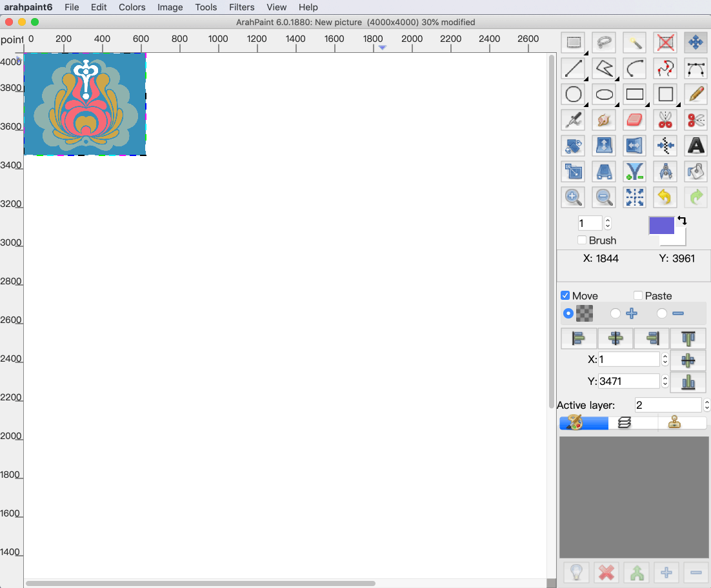This screenshot has height=588, width=711.
Task: Align layer to left edge
Action: click(579, 338)
